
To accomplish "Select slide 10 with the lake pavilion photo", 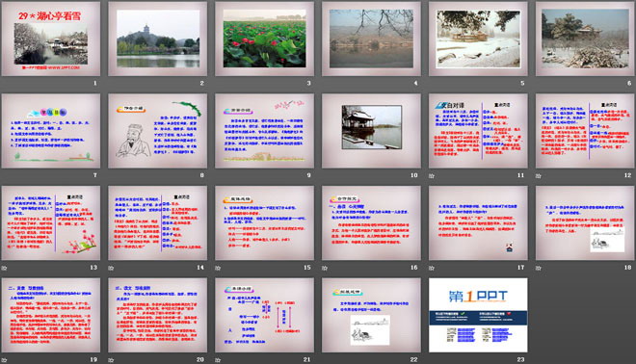I will tap(371, 131).
